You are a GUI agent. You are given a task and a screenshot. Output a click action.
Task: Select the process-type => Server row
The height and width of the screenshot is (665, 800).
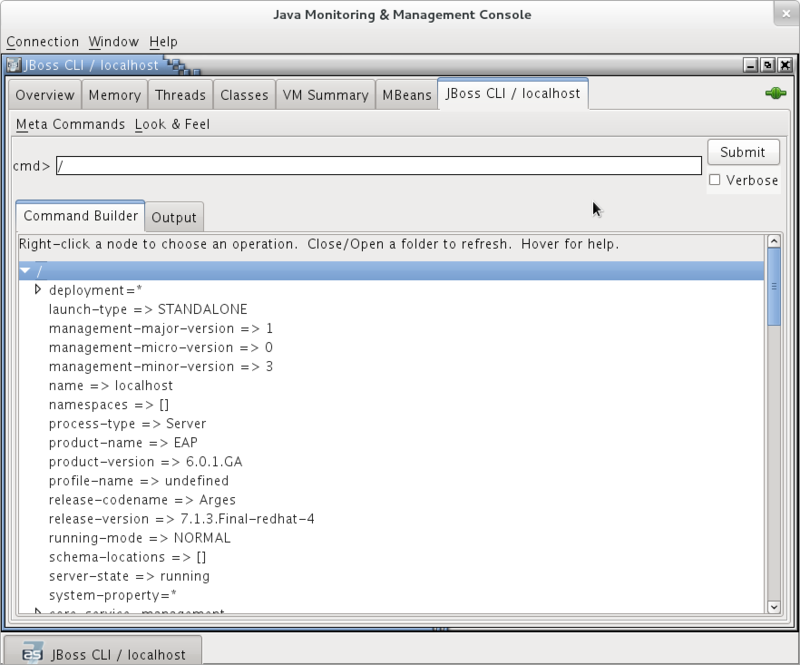pyautogui.click(x=128, y=424)
